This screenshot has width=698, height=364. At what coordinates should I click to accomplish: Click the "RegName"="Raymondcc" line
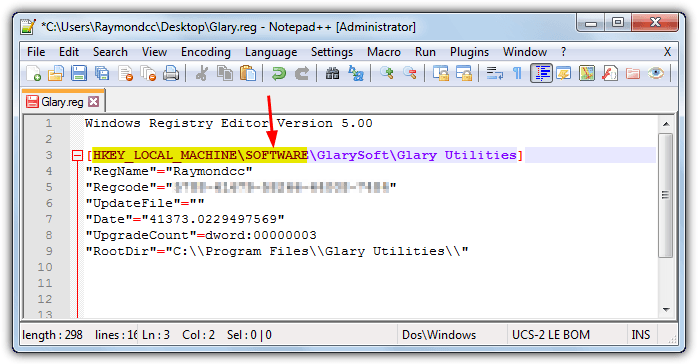169,171
